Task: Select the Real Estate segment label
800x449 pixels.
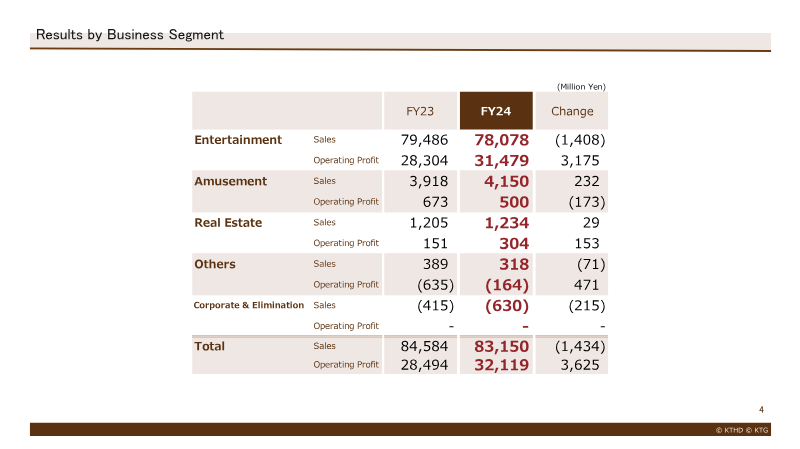Action: (x=228, y=222)
